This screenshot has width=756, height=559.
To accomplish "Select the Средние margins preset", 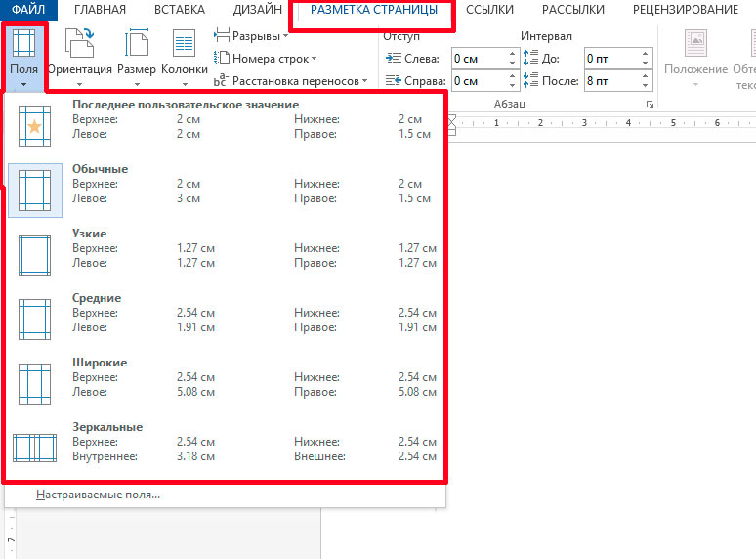I will (227, 319).
